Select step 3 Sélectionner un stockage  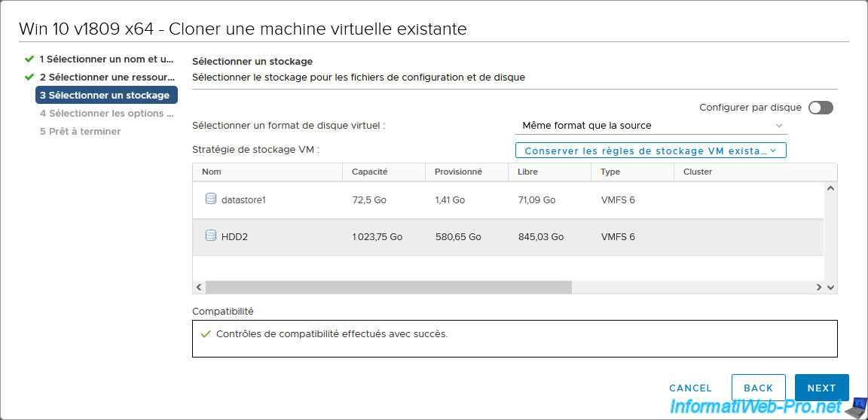tap(106, 95)
